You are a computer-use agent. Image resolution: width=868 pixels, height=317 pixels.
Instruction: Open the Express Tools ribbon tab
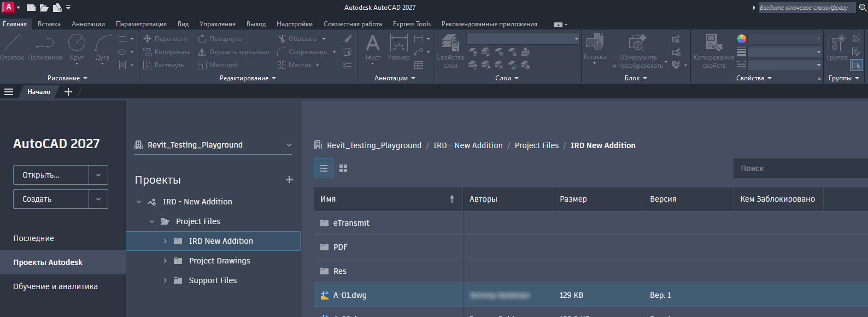(x=412, y=24)
